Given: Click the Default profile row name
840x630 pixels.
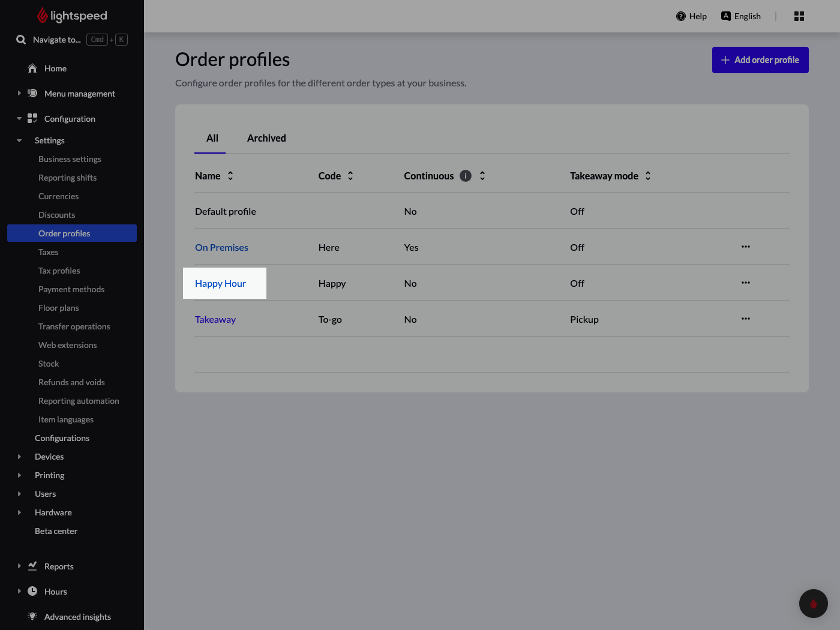Looking at the screenshot, I should click(226, 211).
